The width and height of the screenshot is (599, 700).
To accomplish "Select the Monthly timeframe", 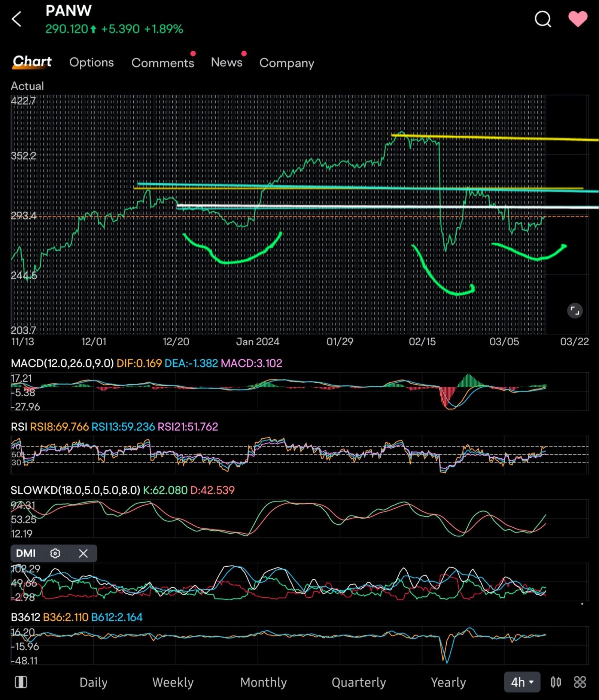I will 263,682.
